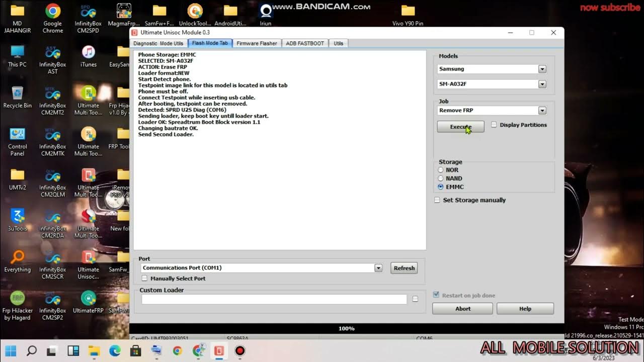Expand the SM-A032F model dropdown
Image resolution: width=644 pixels, height=362 pixels.
(x=542, y=84)
